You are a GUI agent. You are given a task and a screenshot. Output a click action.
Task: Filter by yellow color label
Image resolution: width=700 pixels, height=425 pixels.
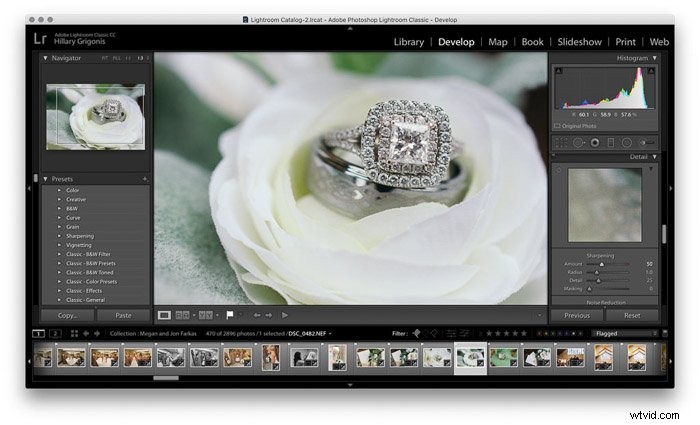click(547, 333)
